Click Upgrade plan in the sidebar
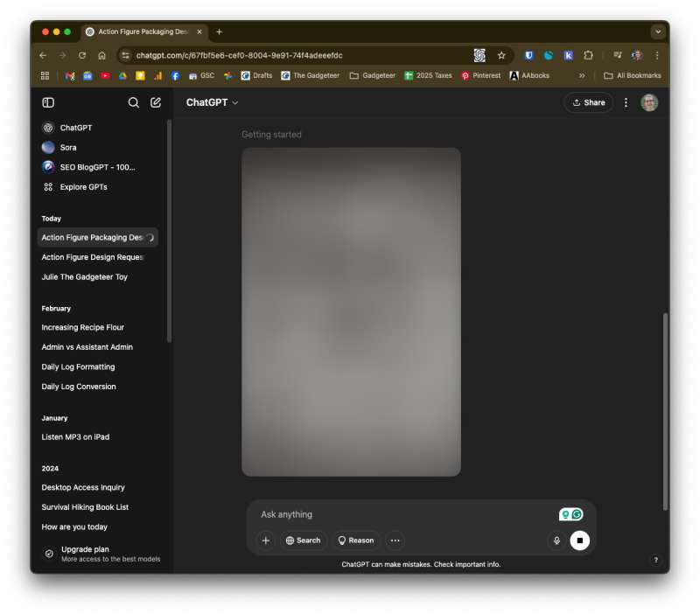The height and width of the screenshot is (614, 700). 102,554
